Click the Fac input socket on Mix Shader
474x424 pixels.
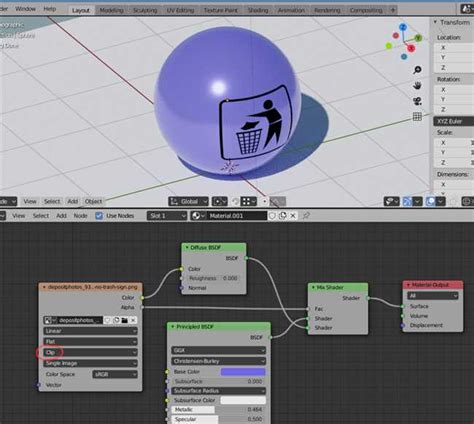coord(308,309)
